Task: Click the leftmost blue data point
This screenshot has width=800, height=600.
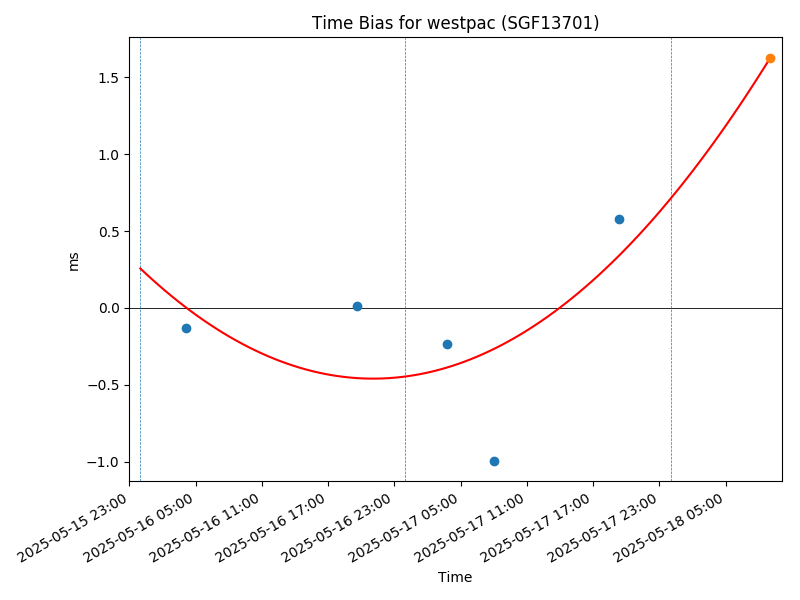Action: pyautogui.click(x=186, y=329)
